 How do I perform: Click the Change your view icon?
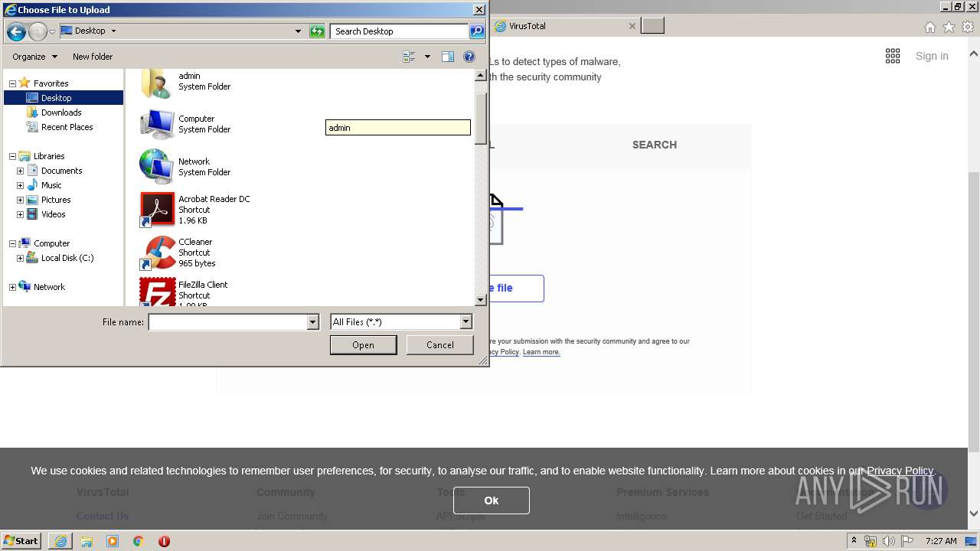pos(409,57)
